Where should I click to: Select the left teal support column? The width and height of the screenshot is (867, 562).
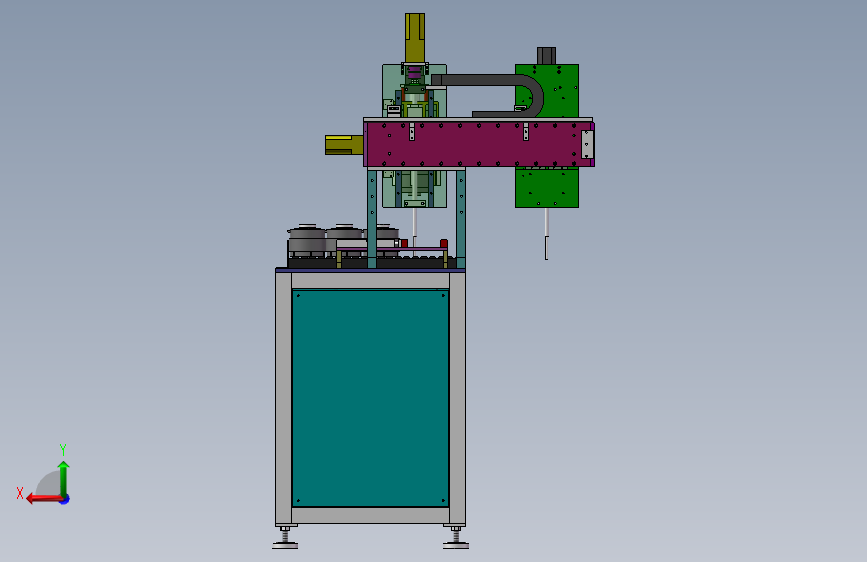(x=372, y=218)
